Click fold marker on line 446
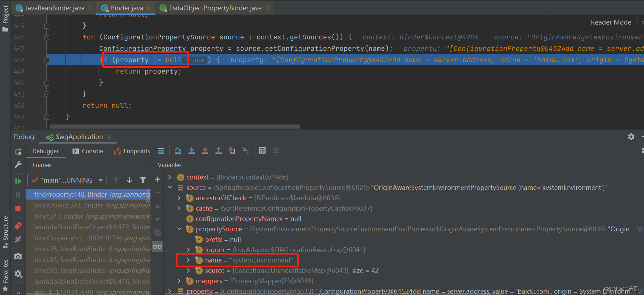Screen dimensions: 644x295 pyautogui.click(x=47, y=37)
